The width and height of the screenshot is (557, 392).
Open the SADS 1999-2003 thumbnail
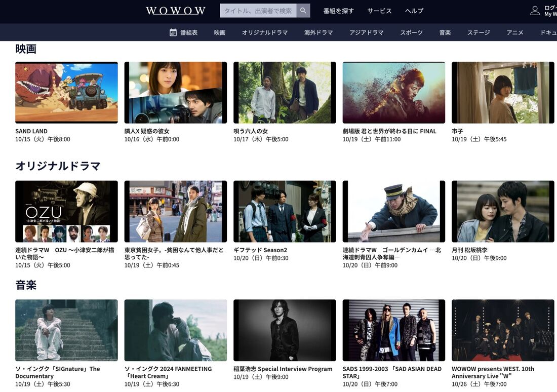point(393,330)
